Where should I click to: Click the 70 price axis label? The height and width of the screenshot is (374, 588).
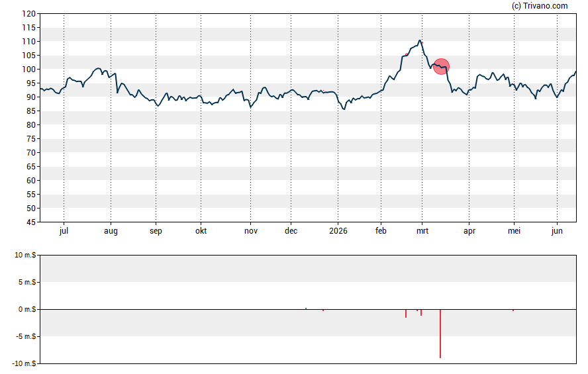pos(30,153)
